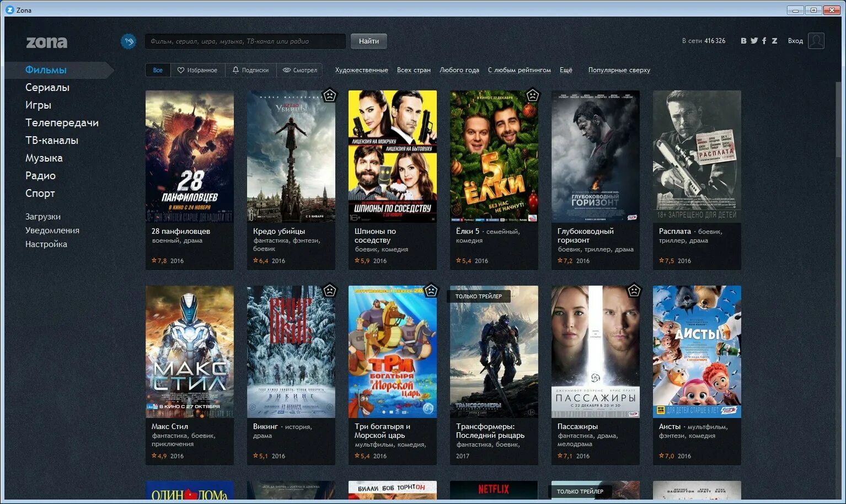Show the Подписки subscriptions filter

tap(250, 70)
